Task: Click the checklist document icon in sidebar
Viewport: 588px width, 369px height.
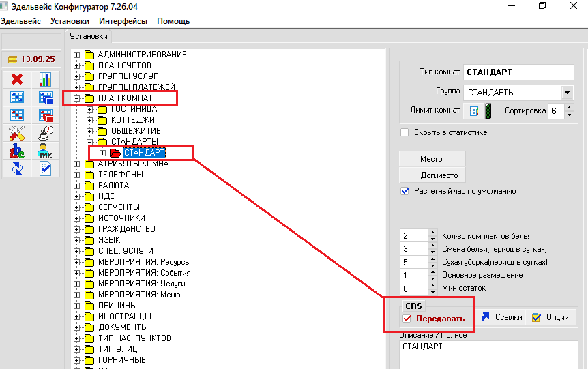Action: tap(46, 168)
